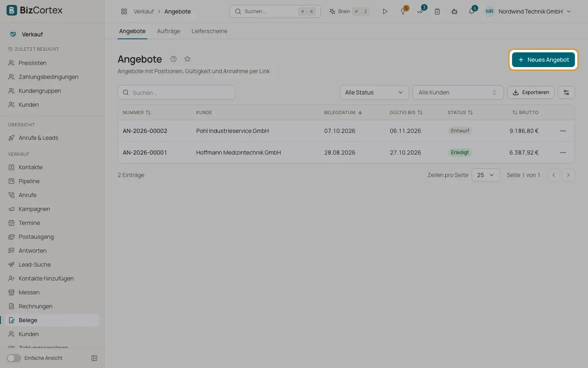
Task: Switch to the Lieferscheine tab
Action: (x=209, y=31)
